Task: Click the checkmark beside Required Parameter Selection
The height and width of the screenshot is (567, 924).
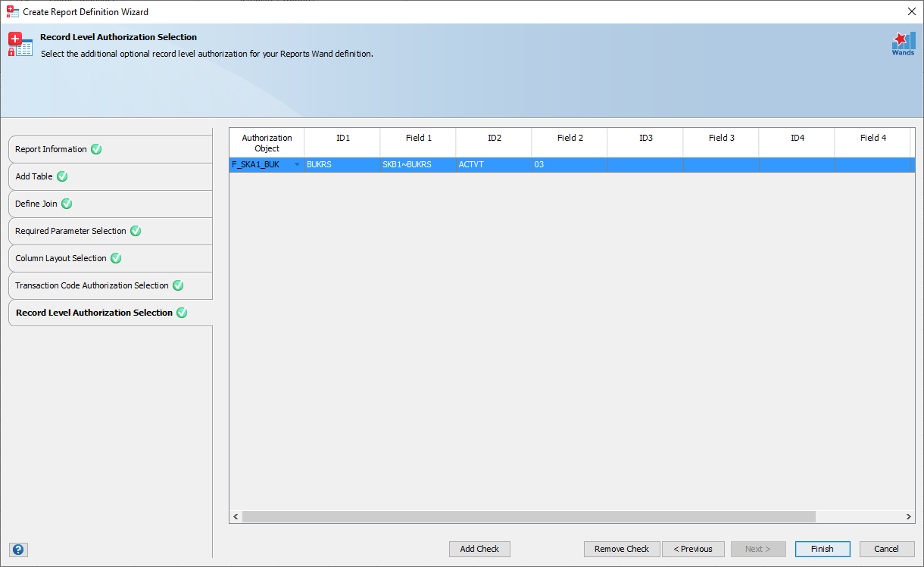Action: [x=135, y=231]
